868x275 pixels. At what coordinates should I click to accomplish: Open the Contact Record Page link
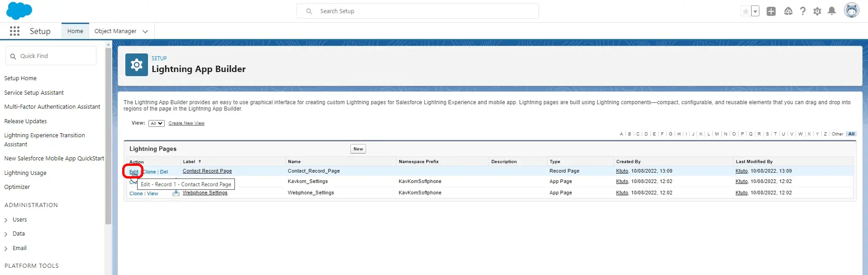207,171
